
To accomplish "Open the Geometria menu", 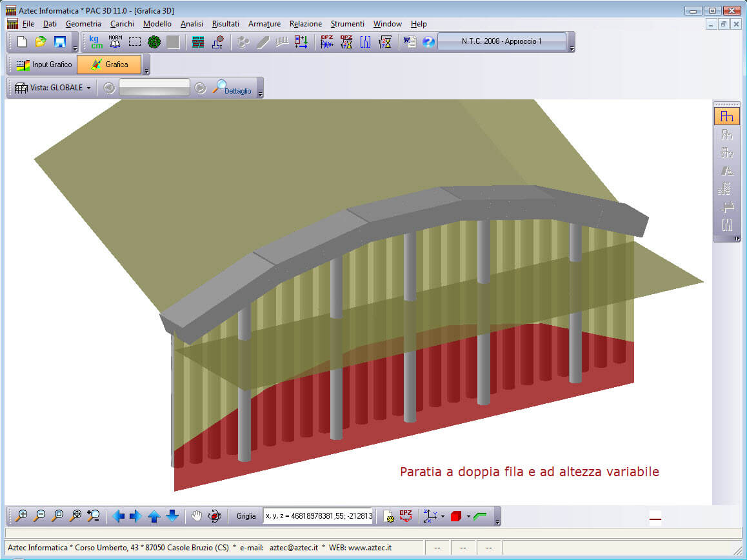I will 83,24.
